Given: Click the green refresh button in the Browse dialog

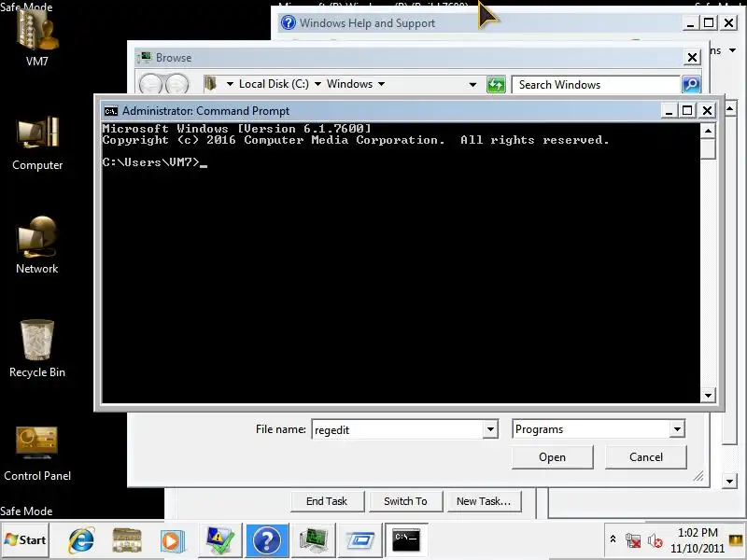Looking at the screenshot, I should tap(496, 85).
